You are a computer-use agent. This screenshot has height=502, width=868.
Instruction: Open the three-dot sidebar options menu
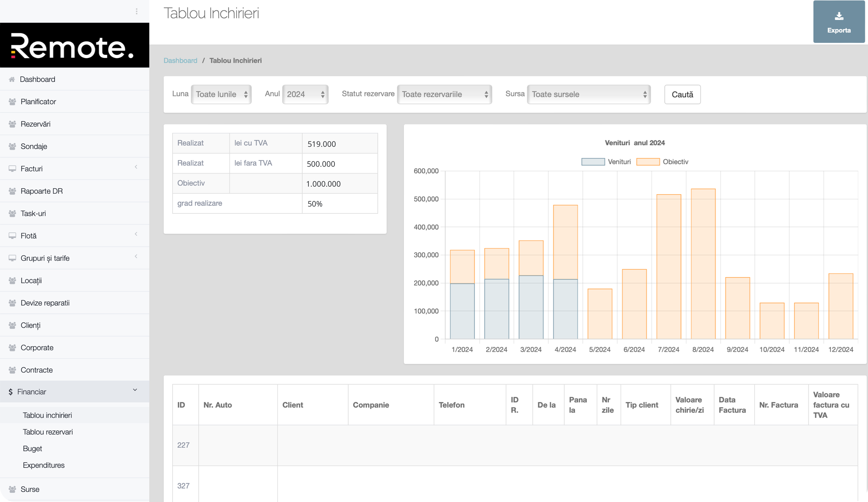pyautogui.click(x=137, y=11)
